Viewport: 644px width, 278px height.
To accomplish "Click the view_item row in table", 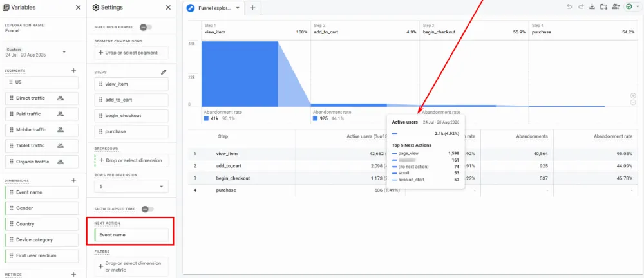I will [x=414, y=154].
